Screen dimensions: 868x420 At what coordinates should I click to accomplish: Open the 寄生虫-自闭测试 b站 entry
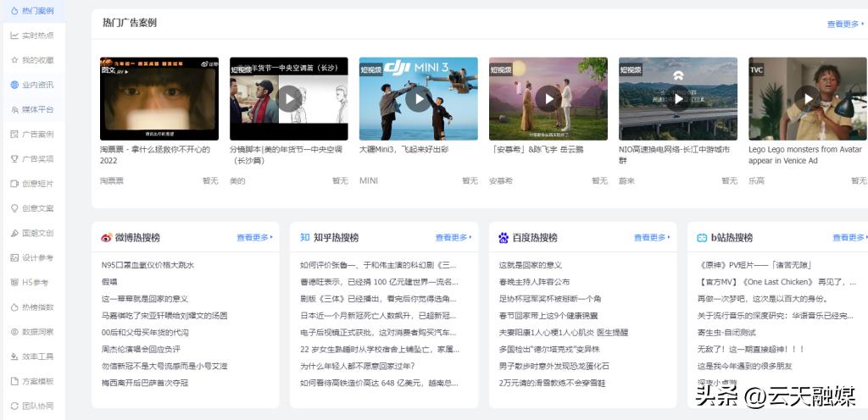[x=726, y=333]
